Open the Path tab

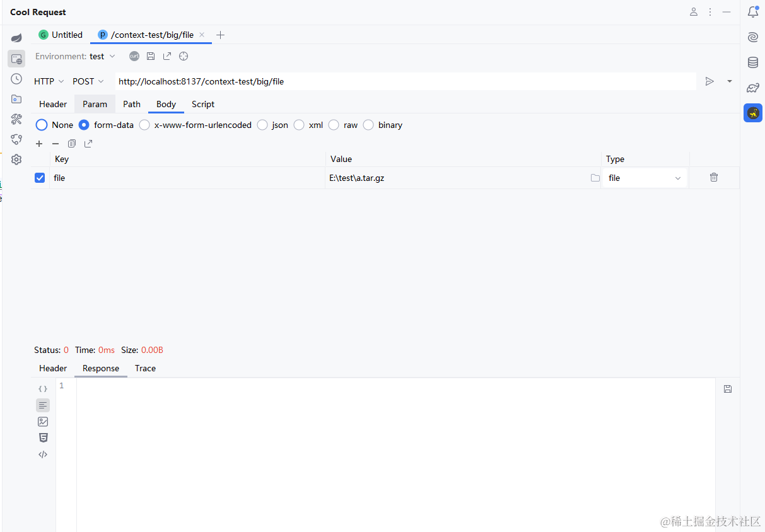point(132,104)
